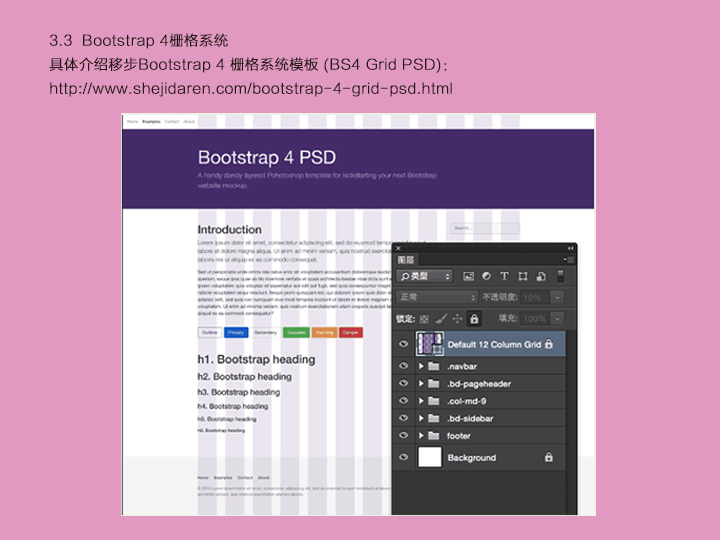Toggle the lock all padlock button
Viewport: 720px width, 540px height.
(474, 318)
